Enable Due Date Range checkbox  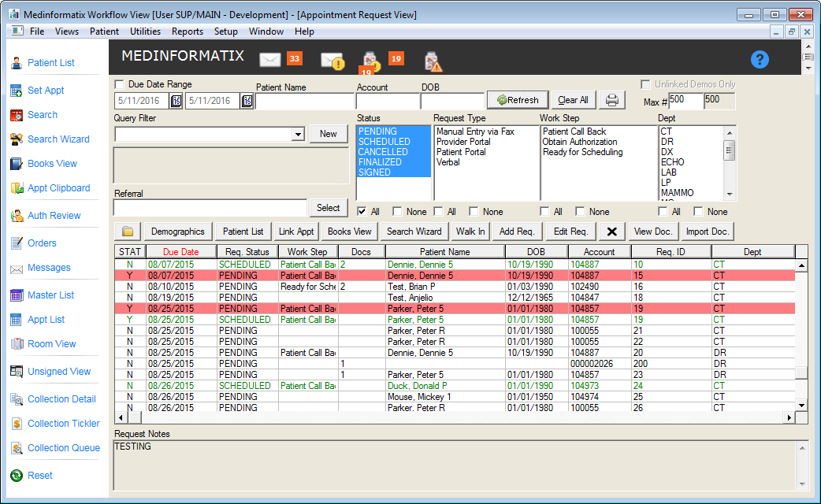tap(120, 84)
